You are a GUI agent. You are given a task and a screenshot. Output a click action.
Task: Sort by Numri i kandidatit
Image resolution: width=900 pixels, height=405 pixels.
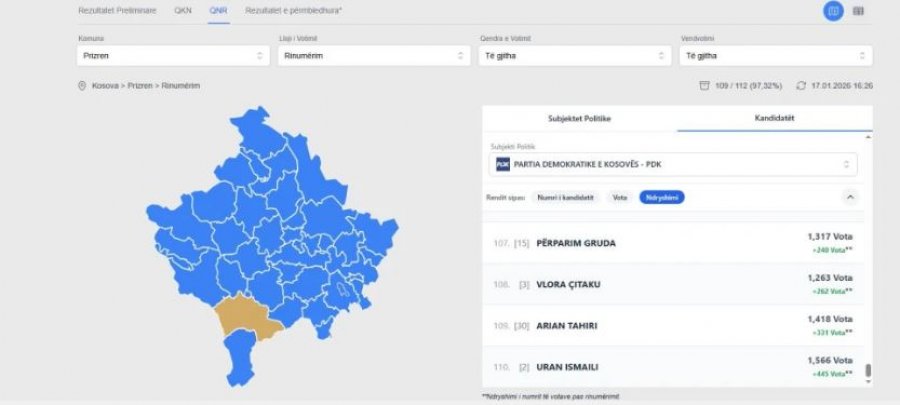563,197
